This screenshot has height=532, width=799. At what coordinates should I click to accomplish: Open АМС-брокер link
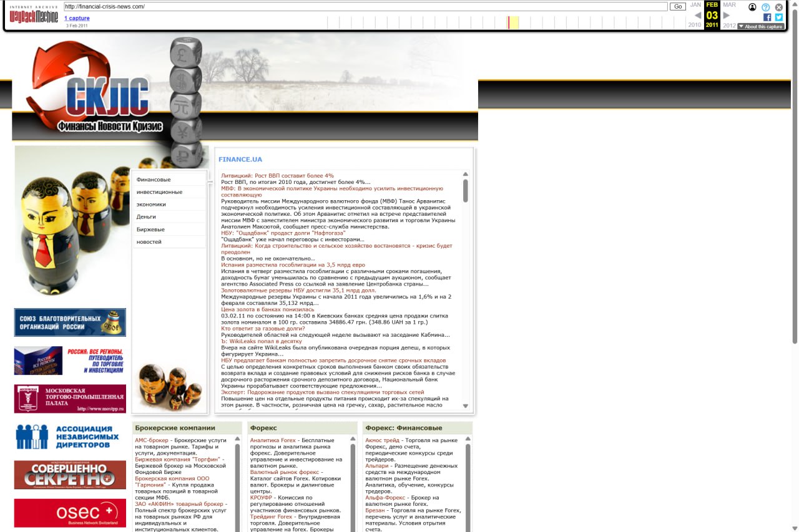(152, 440)
